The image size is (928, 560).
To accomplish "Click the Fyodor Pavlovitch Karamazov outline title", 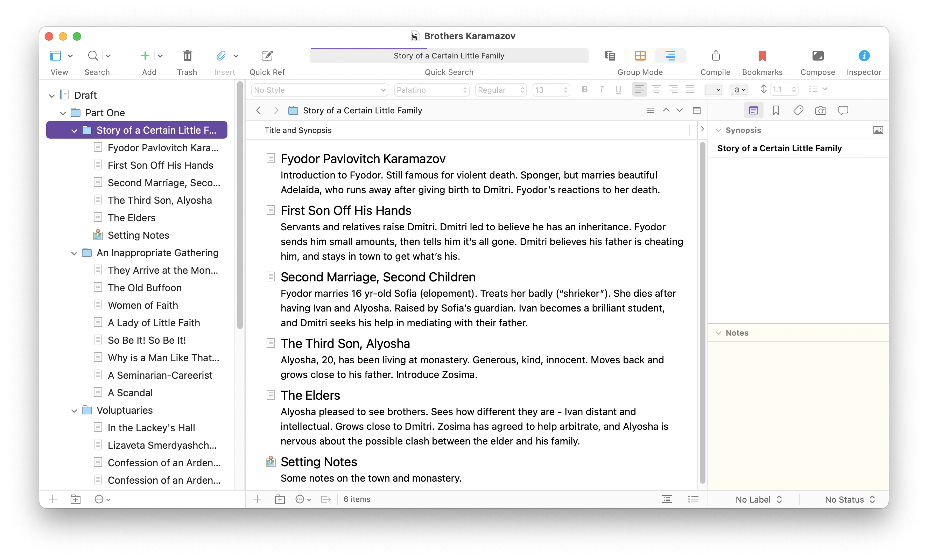I will click(x=363, y=159).
